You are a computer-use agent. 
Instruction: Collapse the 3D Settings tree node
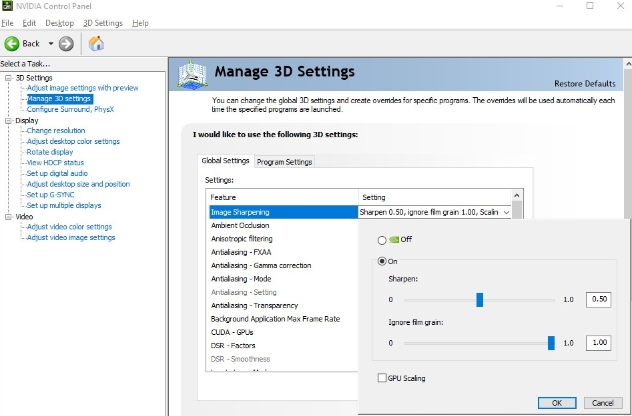[x=7, y=77]
